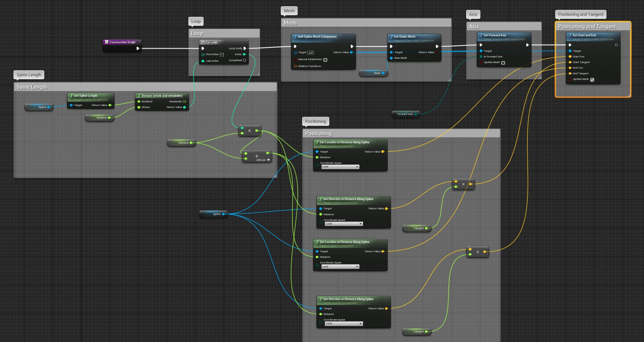Select the Set Forward Axis node title
644x342 pixels.
pyautogui.click(x=495, y=35)
